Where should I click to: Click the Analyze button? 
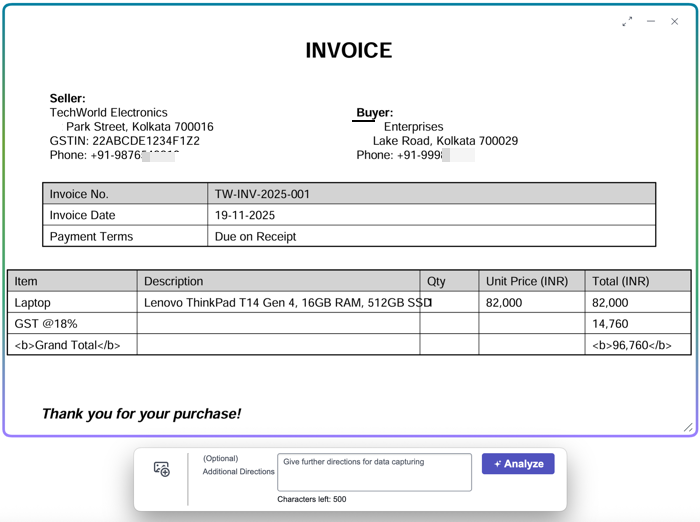(518, 464)
